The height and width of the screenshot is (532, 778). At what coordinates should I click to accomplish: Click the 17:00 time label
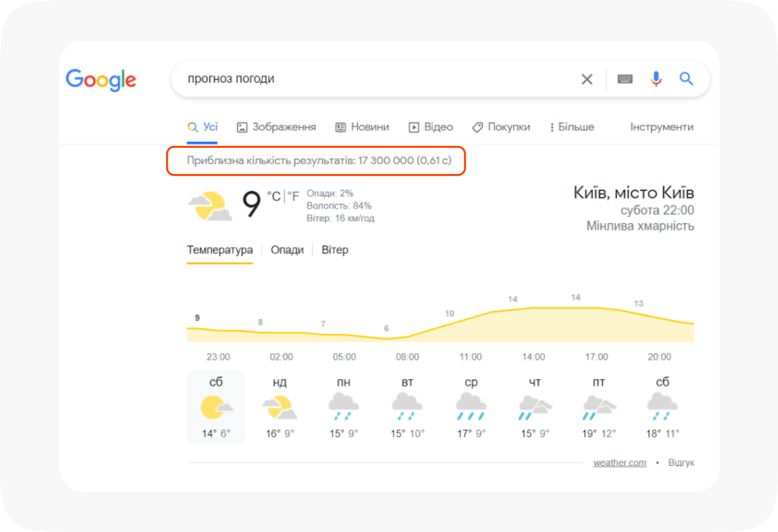(x=596, y=357)
